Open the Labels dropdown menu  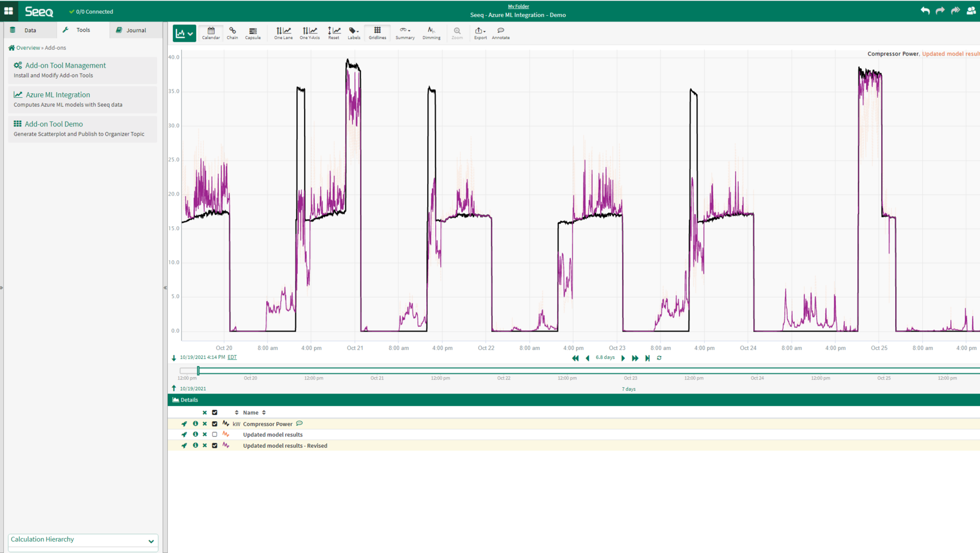[x=354, y=32]
